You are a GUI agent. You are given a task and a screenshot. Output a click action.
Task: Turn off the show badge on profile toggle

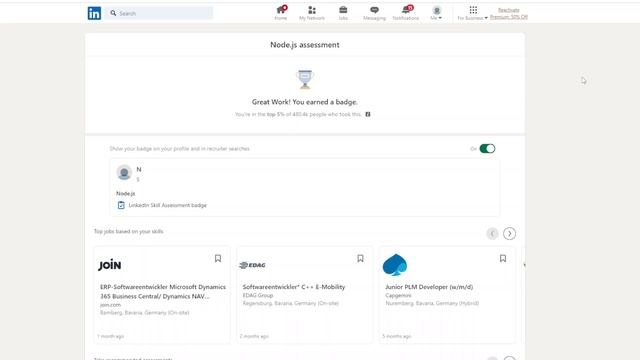pos(487,149)
